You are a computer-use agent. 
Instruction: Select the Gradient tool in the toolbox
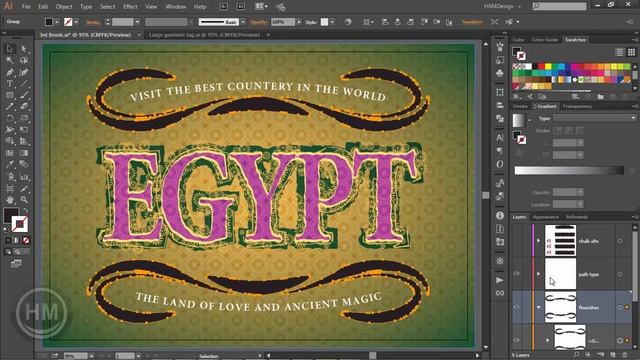click(x=24, y=153)
